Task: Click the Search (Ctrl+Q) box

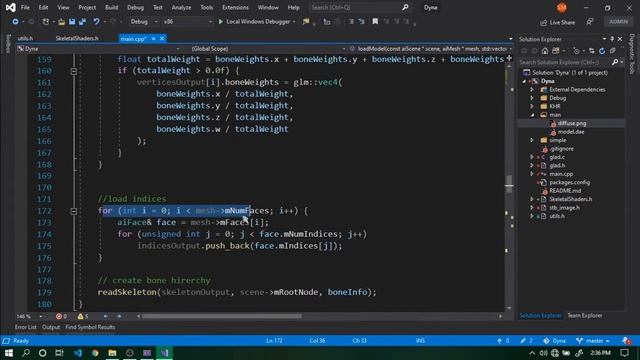Action: 359,7
